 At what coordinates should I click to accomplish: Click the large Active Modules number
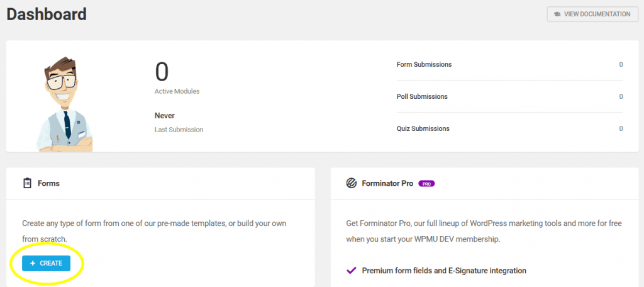click(x=162, y=72)
